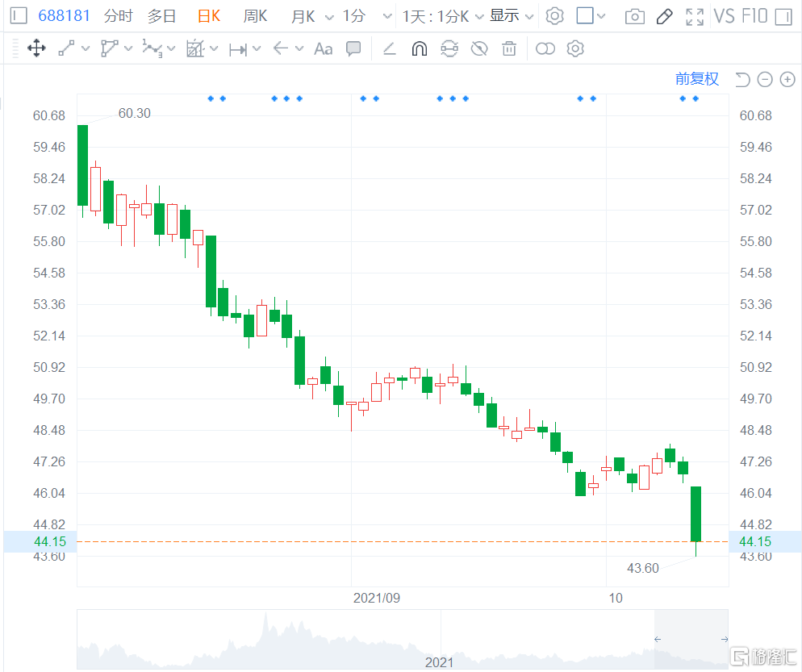Expand the 1分 interval dropdown arrow

click(x=388, y=17)
